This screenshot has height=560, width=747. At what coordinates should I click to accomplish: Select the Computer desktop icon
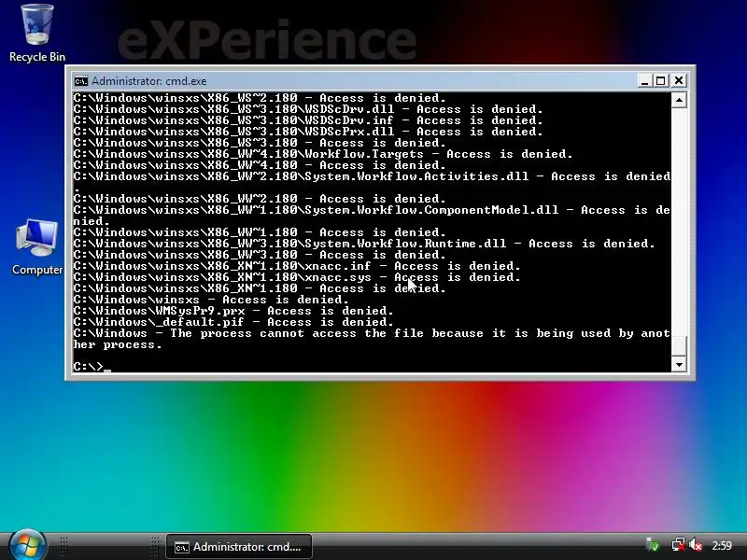pos(37,246)
